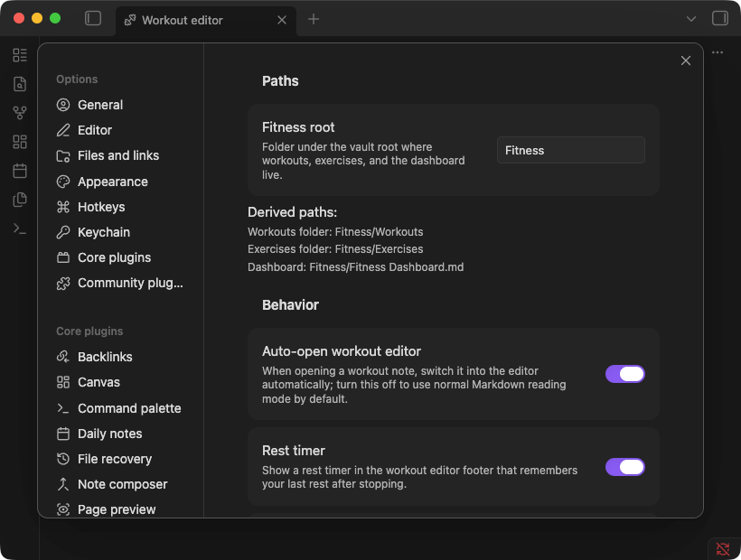This screenshot has width=741, height=560.
Task: Click the Behavior heading
Action: click(x=290, y=305)
